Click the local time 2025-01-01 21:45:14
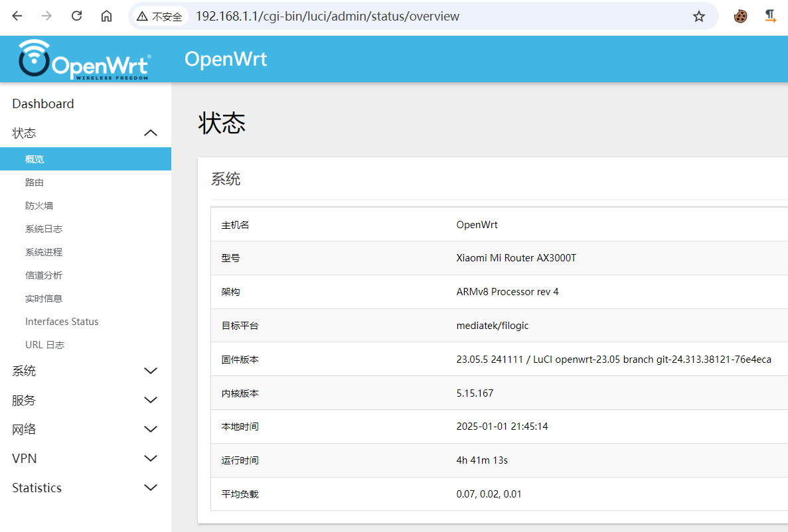This screenshot has width=788, height=532. [x=502, y=427]
